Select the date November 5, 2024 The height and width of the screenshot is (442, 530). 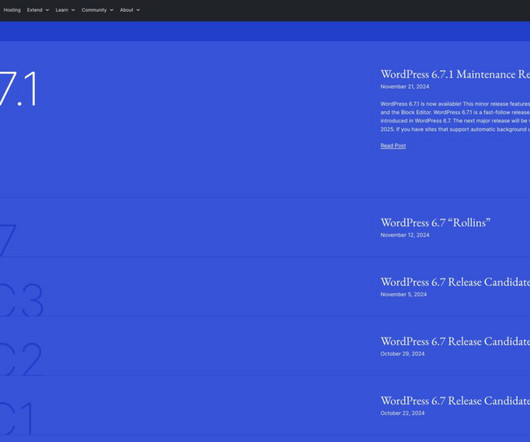pyautogui.click(x=403, y=295)
